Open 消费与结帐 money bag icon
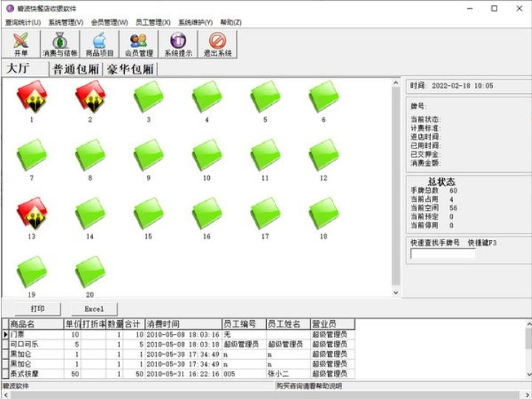The width and height of the screenshot is (532, 399). (x=60, y=44)
